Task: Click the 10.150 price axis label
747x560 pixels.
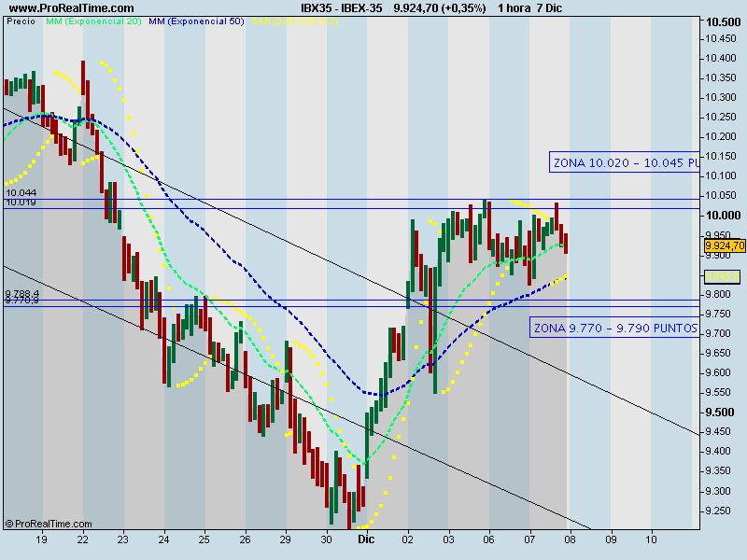Action: (x=721, y=156)
